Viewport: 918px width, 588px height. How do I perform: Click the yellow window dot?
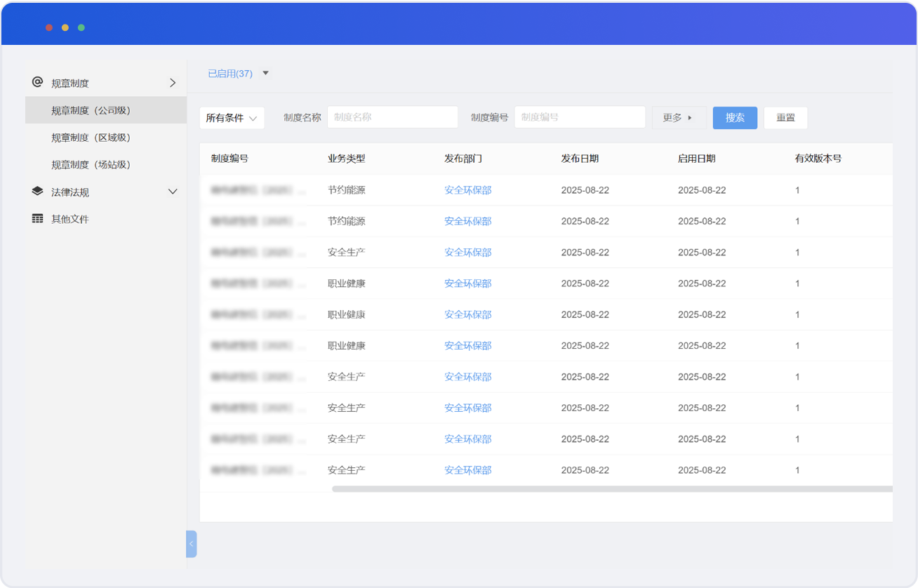click(65, 27)
